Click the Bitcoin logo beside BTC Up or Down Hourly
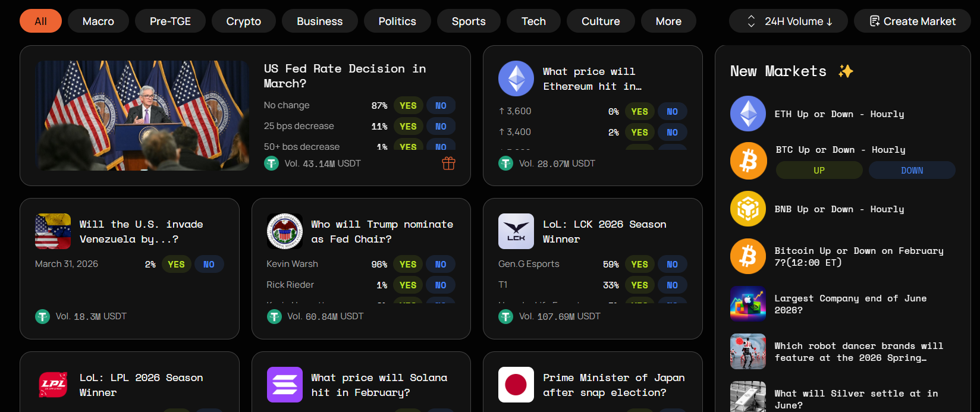The height and width of the screenshot is (412, 980). pos(748,161)
